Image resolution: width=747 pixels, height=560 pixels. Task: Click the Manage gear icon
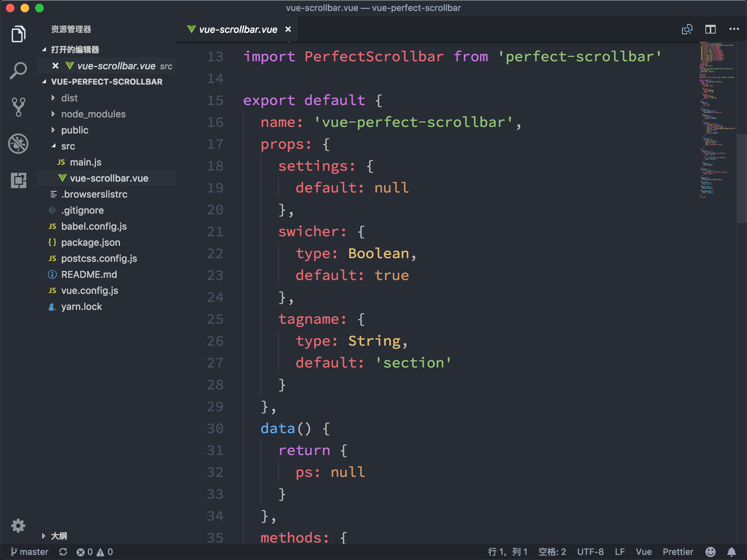pos(18,525)
